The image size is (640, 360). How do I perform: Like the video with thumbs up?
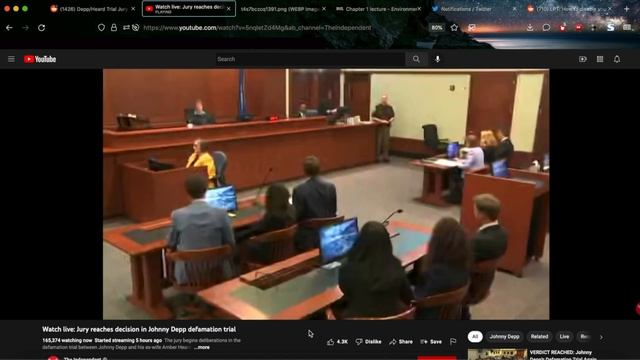[x=337, y=342]
